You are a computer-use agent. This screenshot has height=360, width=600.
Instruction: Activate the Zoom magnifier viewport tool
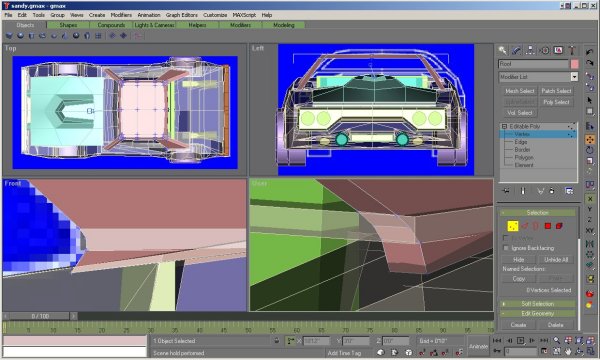click(556, 340)
